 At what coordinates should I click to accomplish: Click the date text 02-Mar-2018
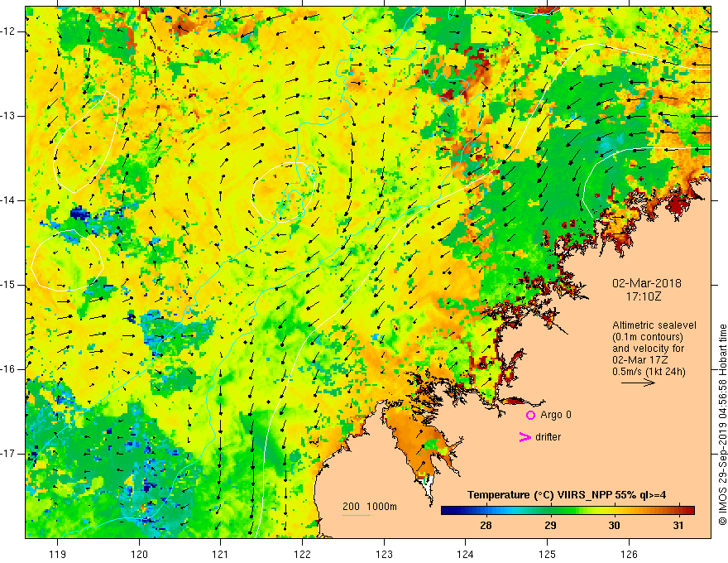pyautogui.click(x=646, y=283)
